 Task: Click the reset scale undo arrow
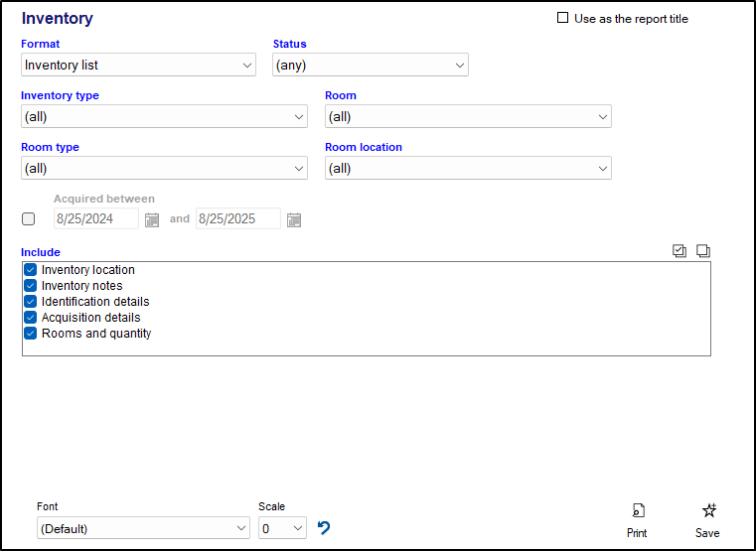click(x=324, y=528)
